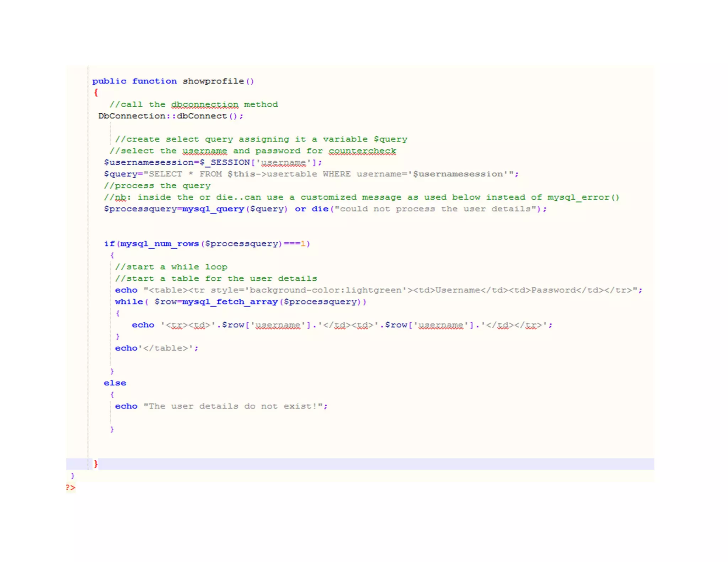Click the highlighted red closing brace line
The height and width of the screenshot is (562, 728).
point(96,464)
